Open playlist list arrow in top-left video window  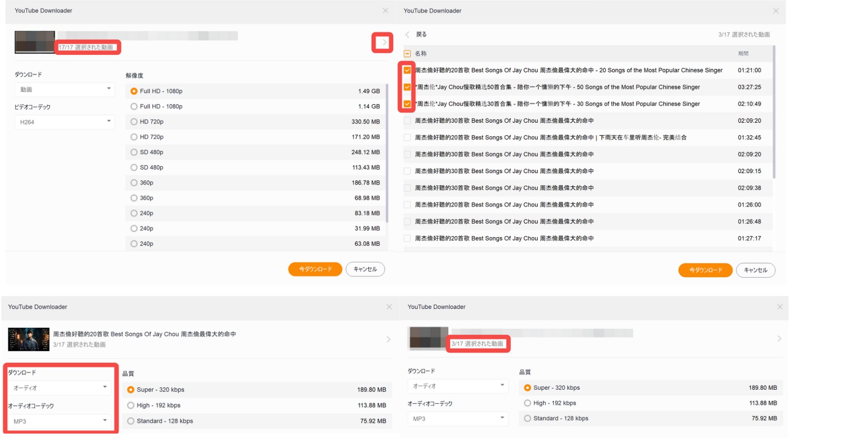click(x=384, y=43)
